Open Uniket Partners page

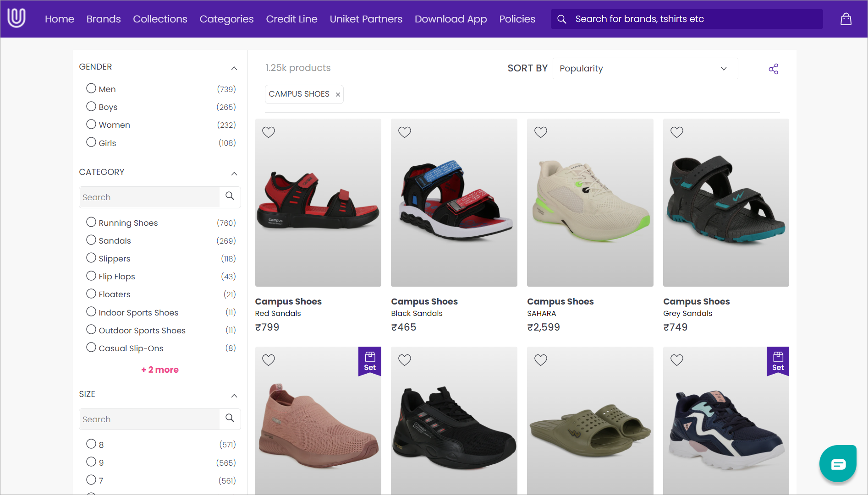pos(366,19)
